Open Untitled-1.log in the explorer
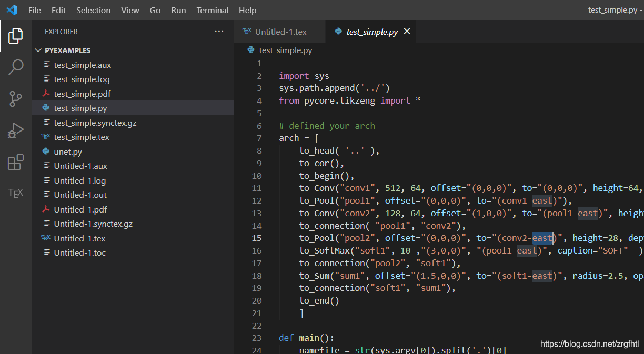Image resolution: width=644 pixels, height=354 pixels. coord(133,180)
